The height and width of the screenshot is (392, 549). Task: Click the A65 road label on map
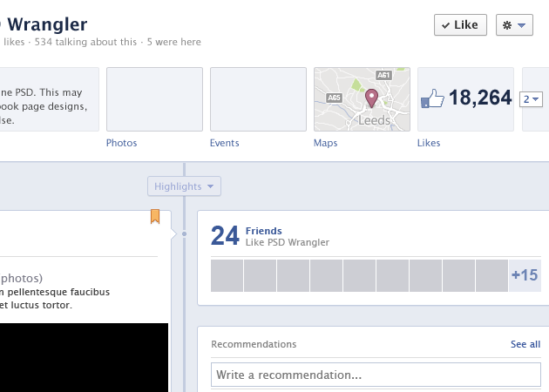point(334,98)
